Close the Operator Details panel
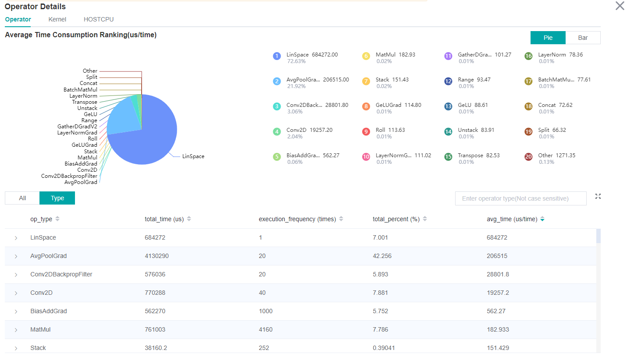 (x=620, y=6)
